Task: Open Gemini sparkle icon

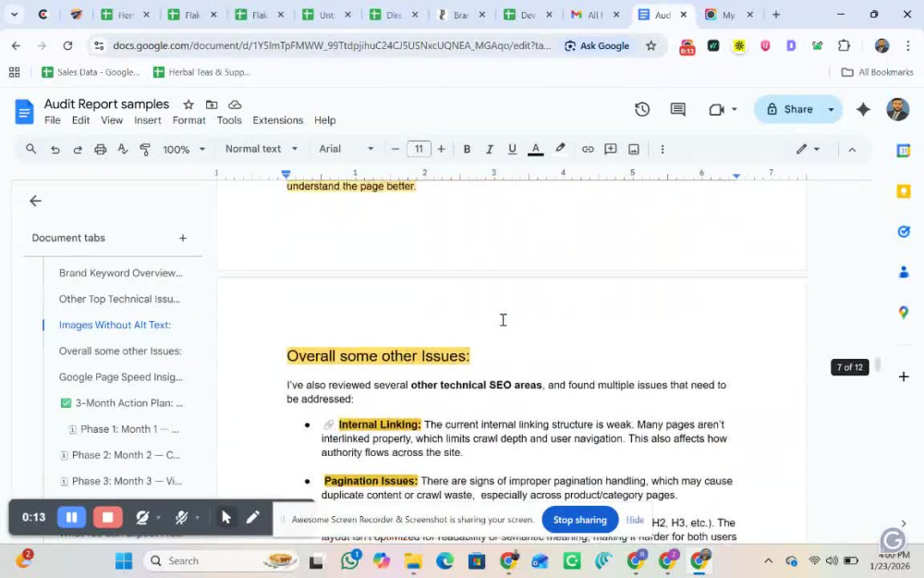Action: 863,109
